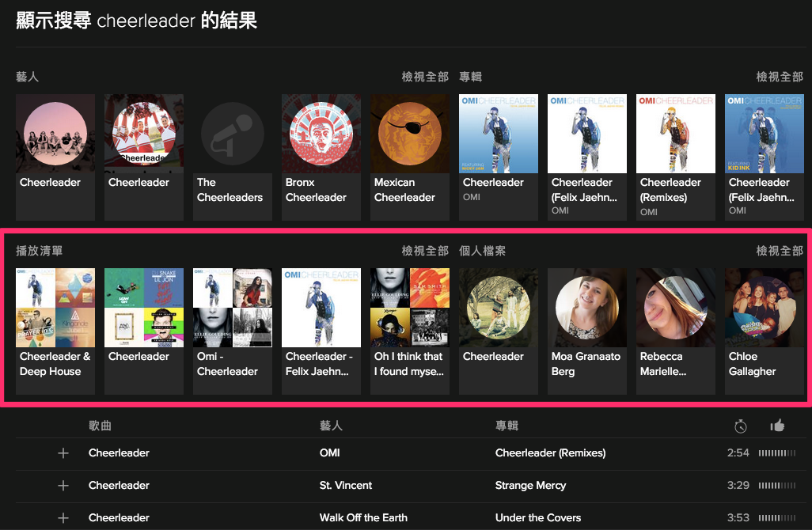
Task: View all albums results link
Action: tap(780, 77)
